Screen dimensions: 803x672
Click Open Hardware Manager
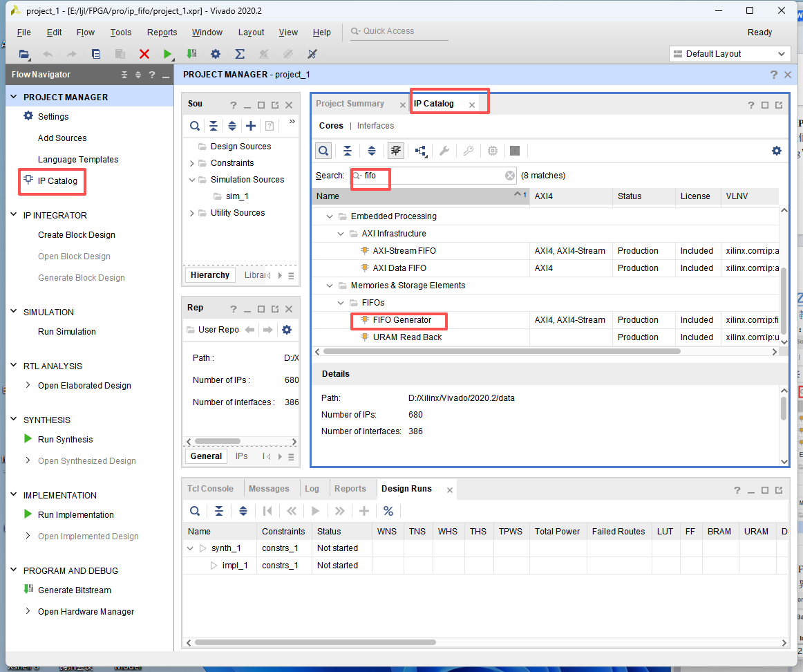pos(86,612)
